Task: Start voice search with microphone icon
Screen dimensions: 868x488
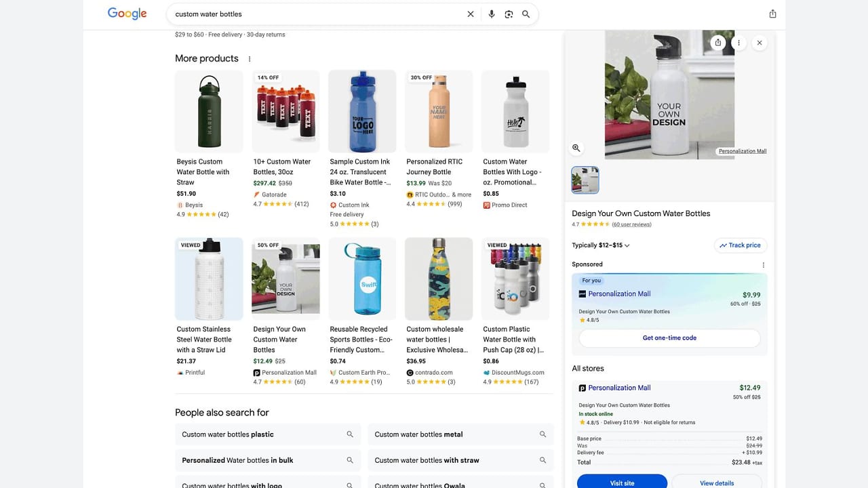Action: tap(492, 14)
